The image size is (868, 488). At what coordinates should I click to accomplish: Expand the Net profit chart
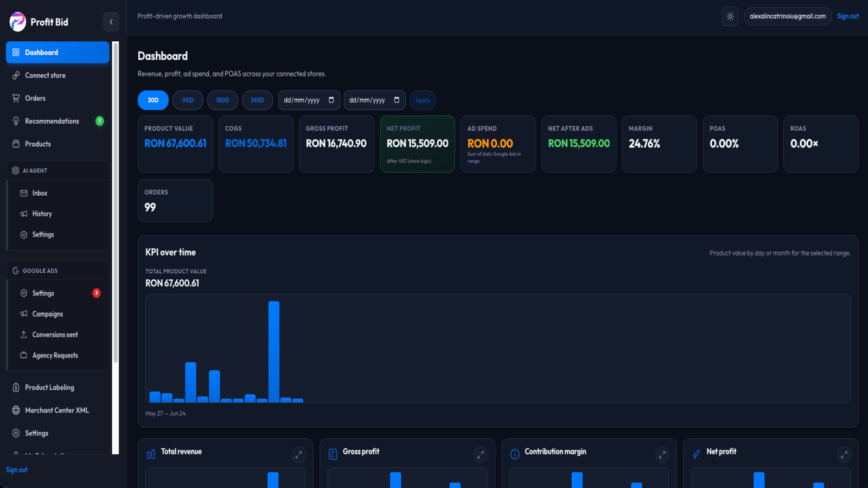[x=844, y=455]
